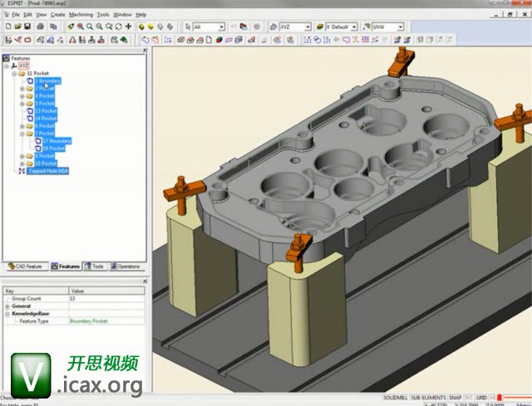This screenshot has height=406, width=532.
Task: Select the XYZ work plane node
Action: coord(24,66)
